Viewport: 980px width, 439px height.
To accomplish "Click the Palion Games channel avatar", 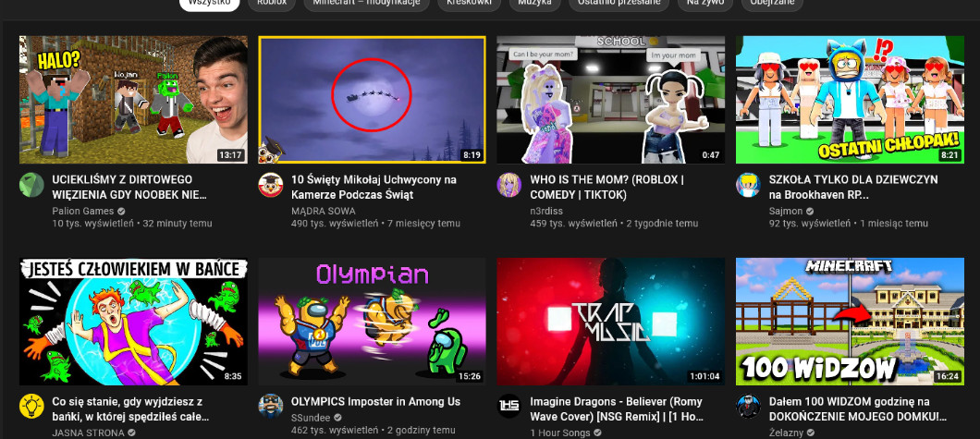I will [31, 183].
